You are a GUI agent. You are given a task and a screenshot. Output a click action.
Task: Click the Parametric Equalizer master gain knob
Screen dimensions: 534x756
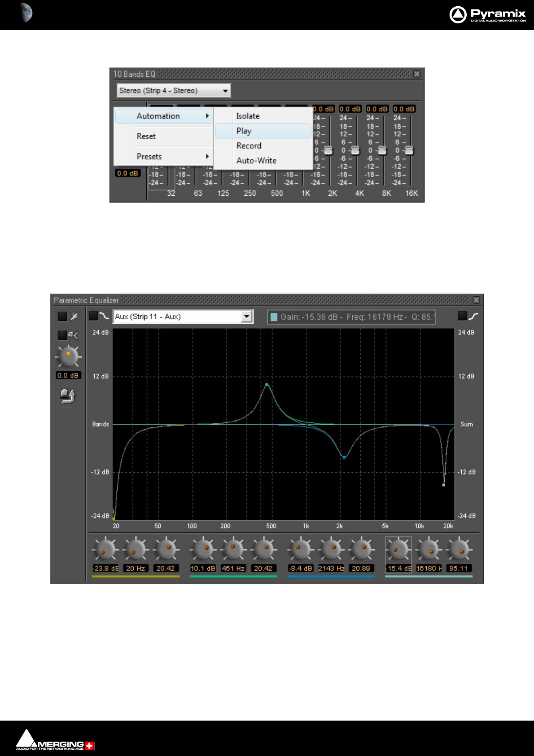point(68,357)
